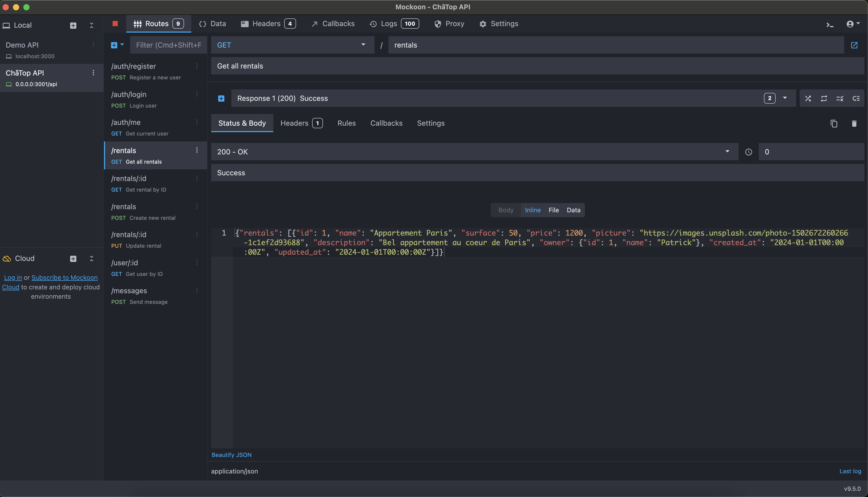Collapse the Cloud environments section
Viewport: 868px width, 497px height.
[x=92, y=259]
